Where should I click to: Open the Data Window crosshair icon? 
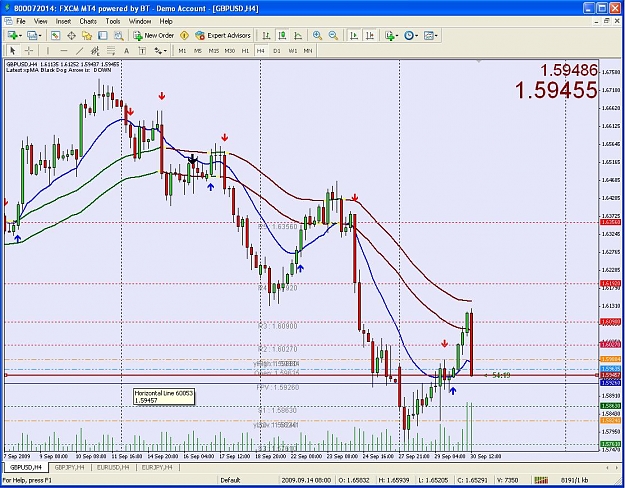click(71, 35)
